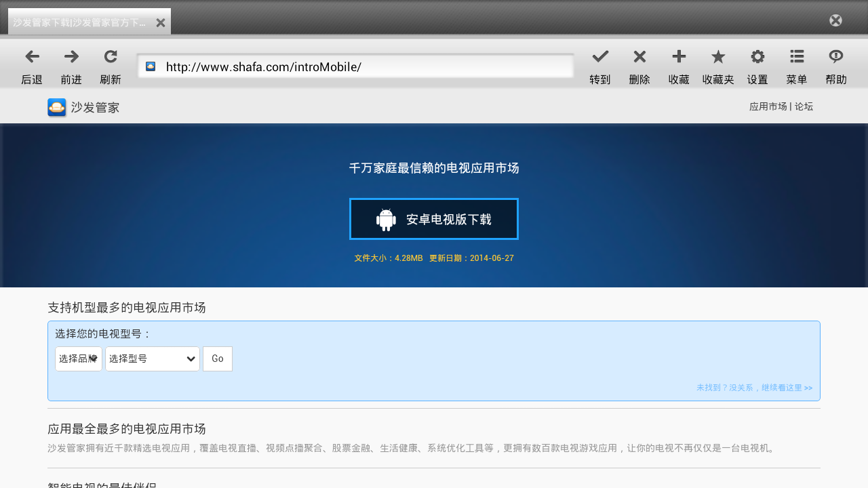Screen dimensions: 868x488
Task: Select the 沙发管家下载 browser tab
Action: tap(90, 22)
